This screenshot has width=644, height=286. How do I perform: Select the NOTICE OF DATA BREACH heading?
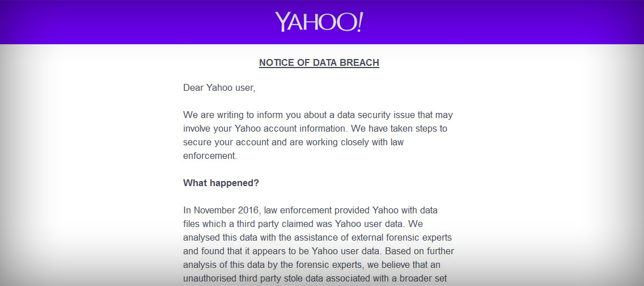(x=319, y=63)
